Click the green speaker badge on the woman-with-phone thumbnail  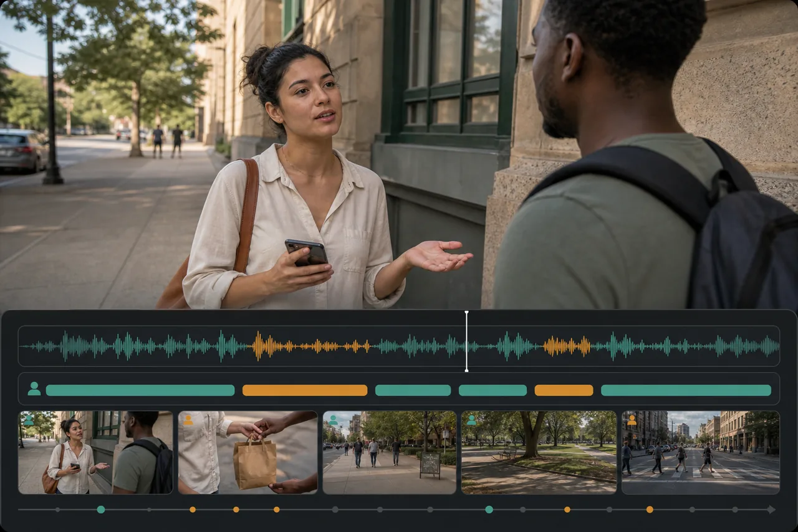tap(29, 420)
